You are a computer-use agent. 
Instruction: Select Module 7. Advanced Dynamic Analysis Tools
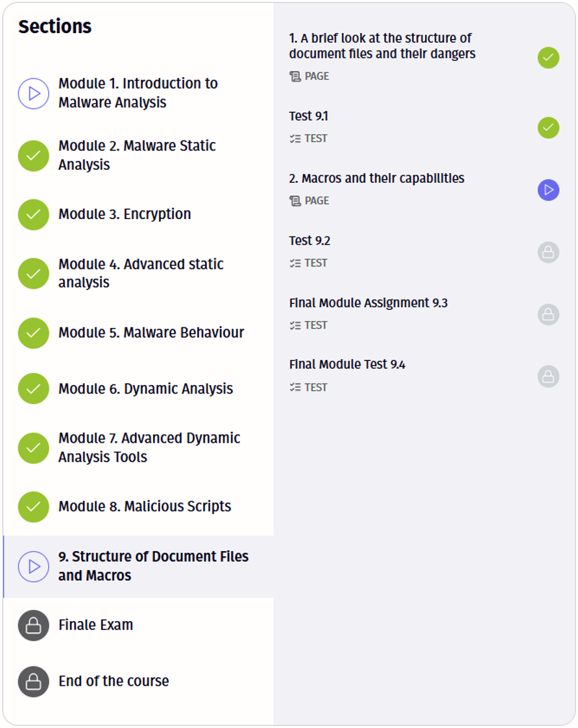click(149, 447)
